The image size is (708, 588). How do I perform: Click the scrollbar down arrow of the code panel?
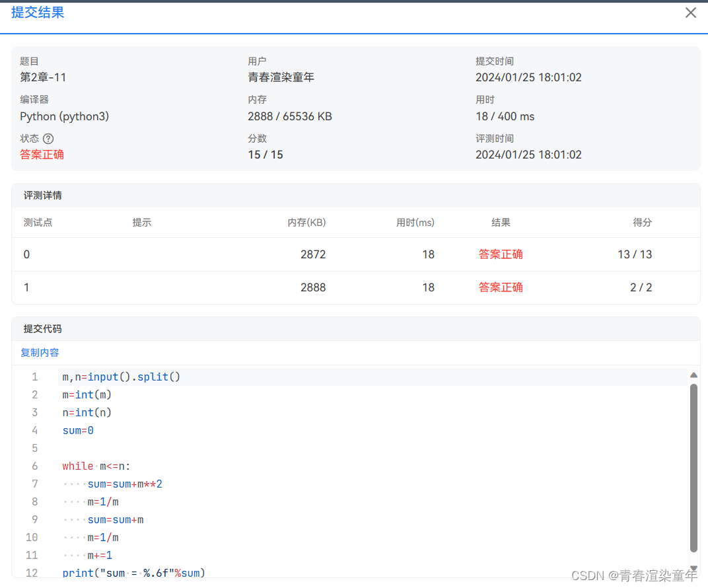[x=694, y=568]
